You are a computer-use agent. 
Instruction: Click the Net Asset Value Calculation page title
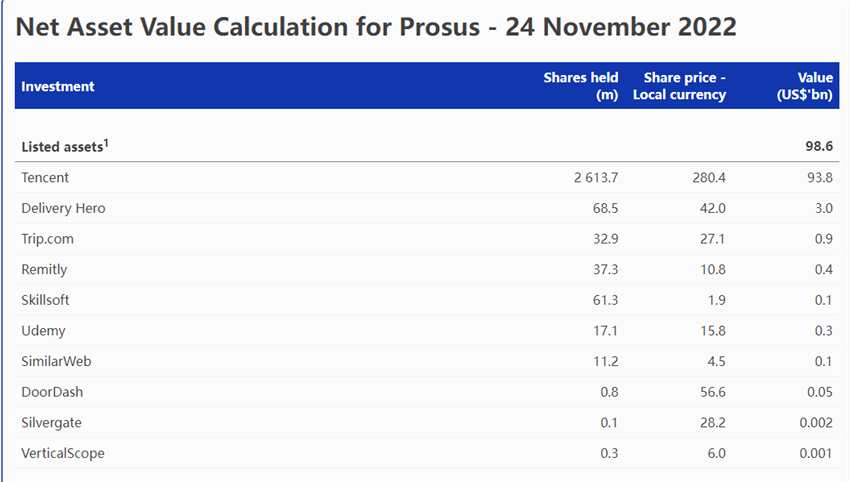click(x=376, y=27)
